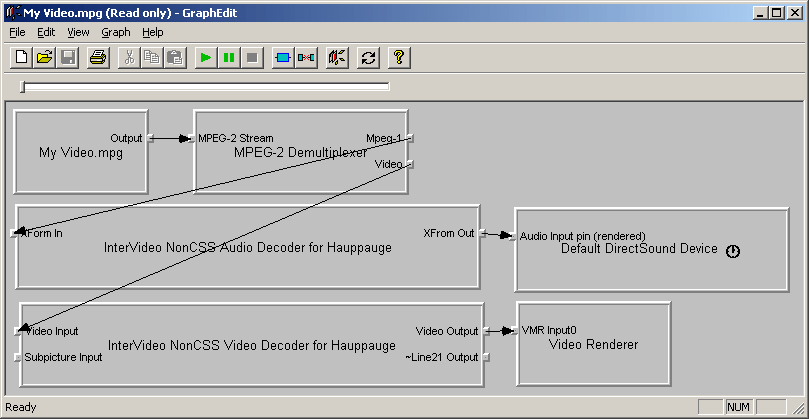The width and height of the screenshot is (809, 419).
Task: Click the Subpicture Input pin
Action: tap(18, 357)
